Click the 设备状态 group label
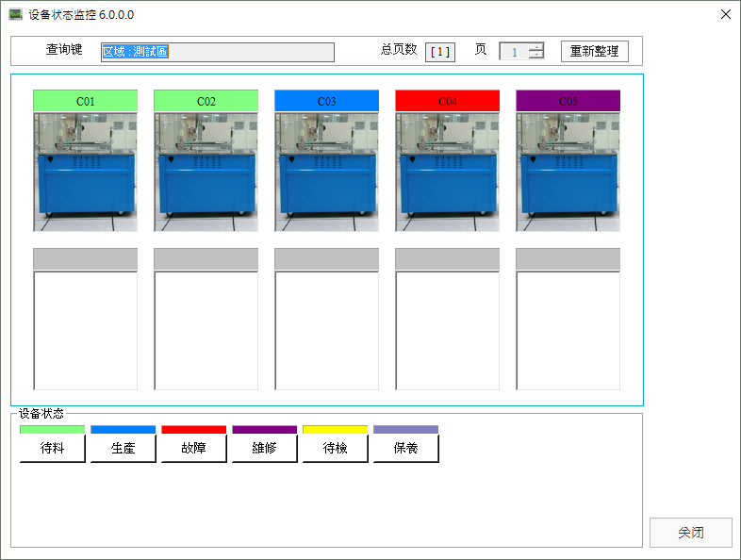This screenshot has width=741, height=560. pyautogui.click(x=41, y=414)
